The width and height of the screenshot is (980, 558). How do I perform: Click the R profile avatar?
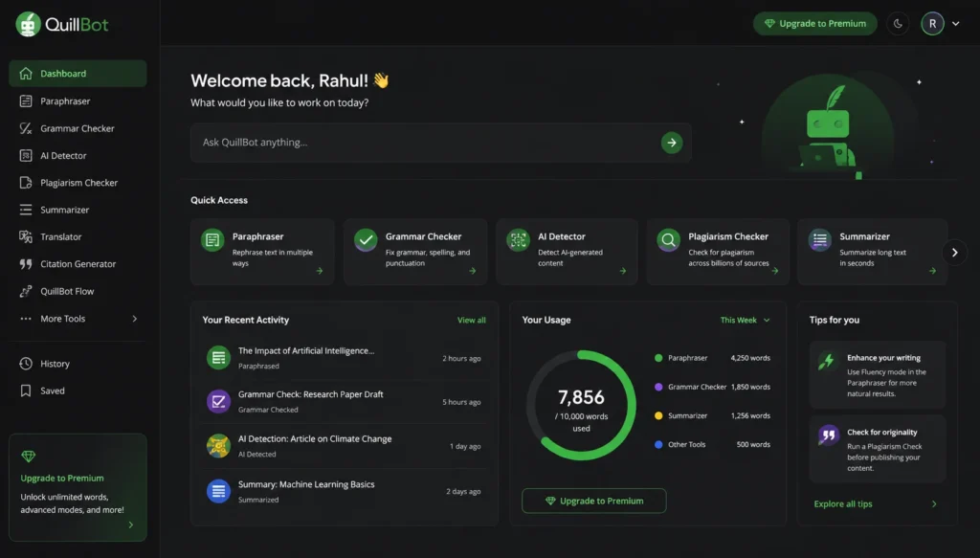coord(932,24)
